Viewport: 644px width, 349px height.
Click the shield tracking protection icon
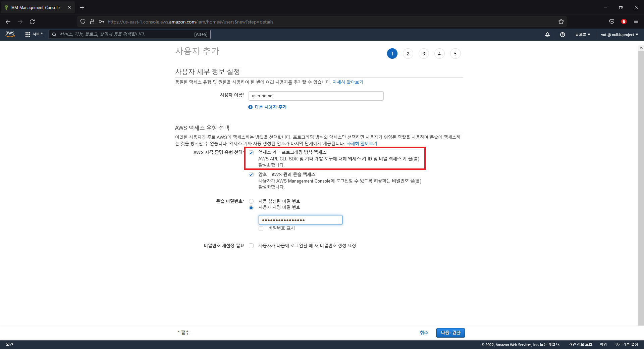click(83, 22)
